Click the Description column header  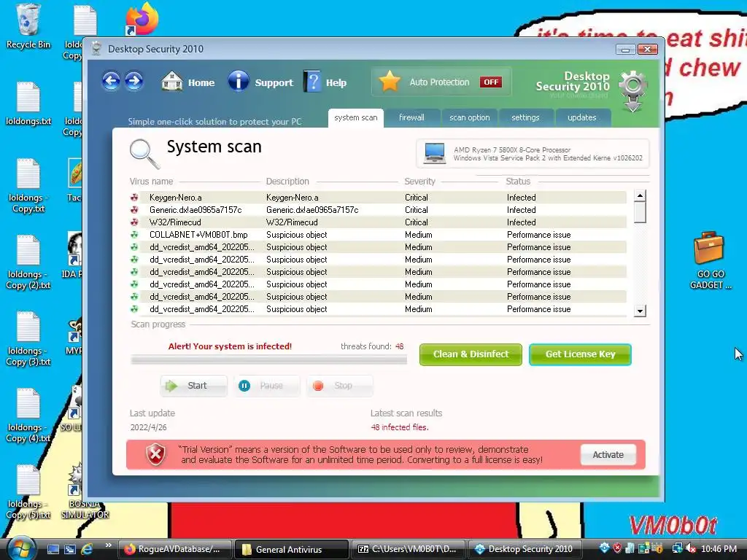tap(287, 182)
